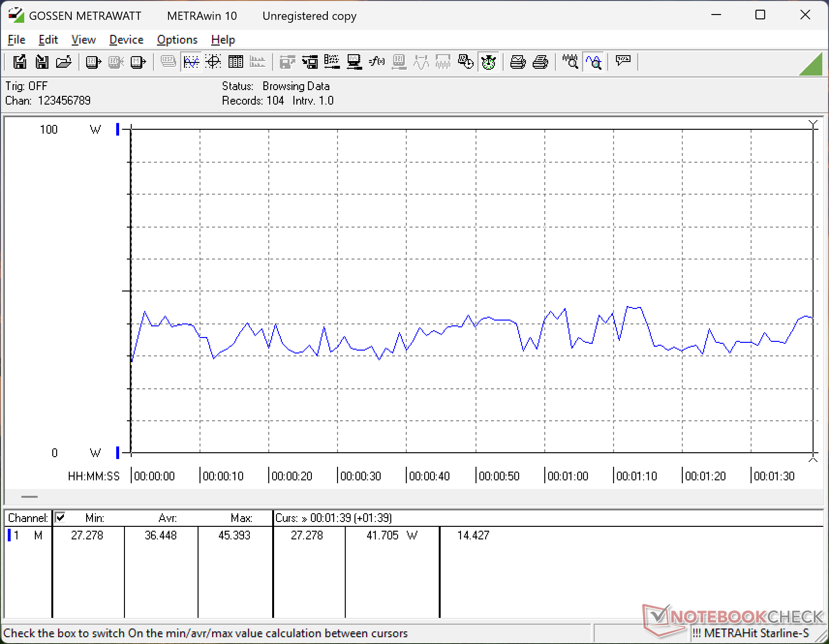Image resolution: width=829 pixels, height=644 pixels.
Task: Open the f(x) math function tool
Action: pyautogui.click(x=376, y=62)
